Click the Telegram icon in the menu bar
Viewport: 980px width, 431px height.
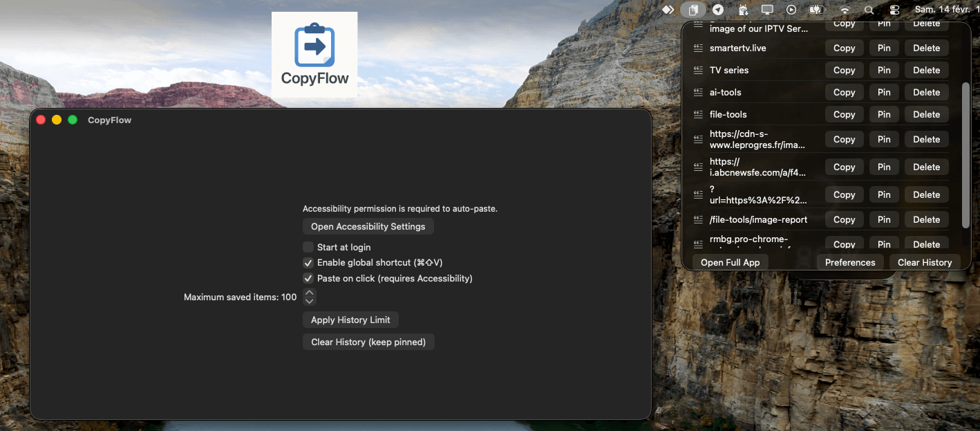pyautogui.click(x=718, y=10)
